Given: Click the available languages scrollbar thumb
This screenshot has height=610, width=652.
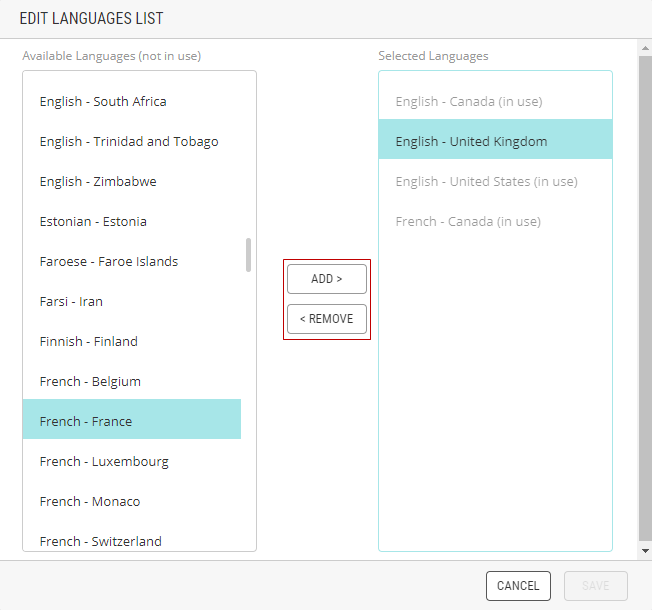Looking at the screenshot, I should pos(248,255).
